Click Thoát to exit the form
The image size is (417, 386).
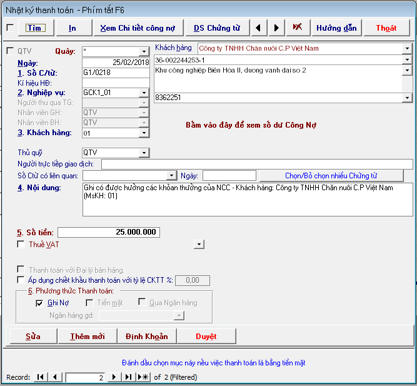386,28
